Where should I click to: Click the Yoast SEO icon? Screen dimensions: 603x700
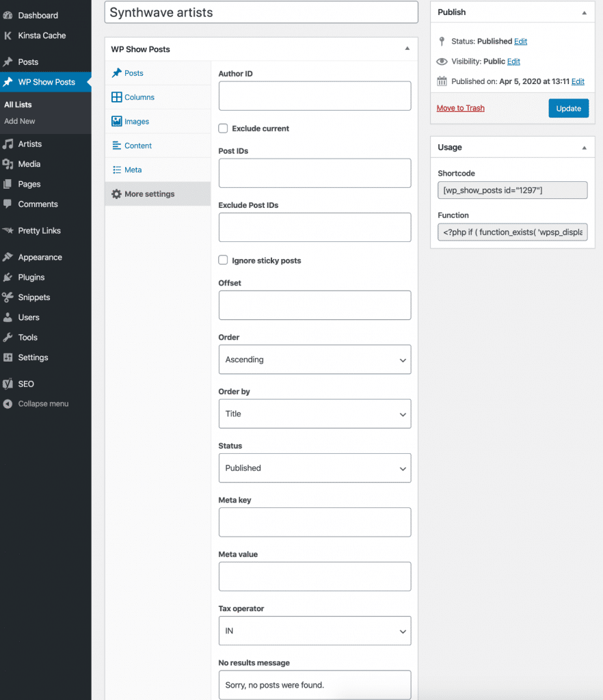(8, 383)
